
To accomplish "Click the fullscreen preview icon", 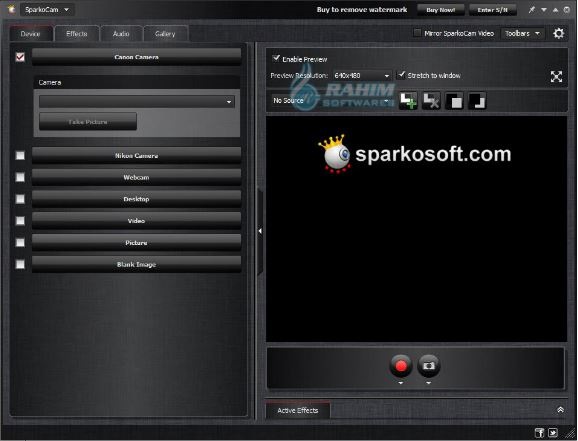I will [x=556, y=76].
